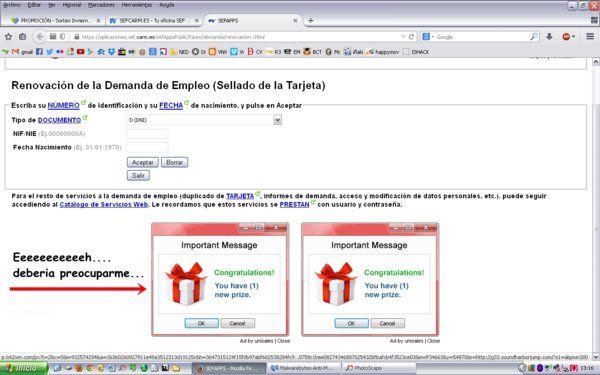Screen dimensions: 600x375
Task: Follow the DOCUMENTO link
Action: coord(59,120)
